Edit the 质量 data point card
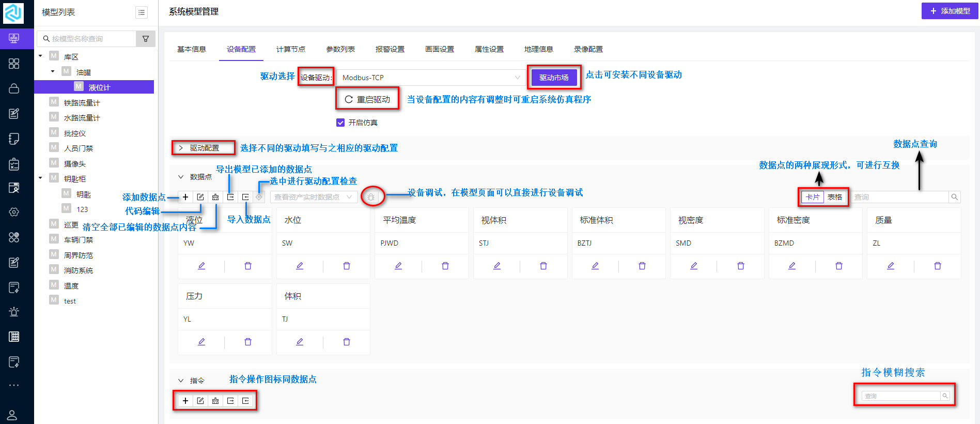This screenshot has width=980, height=424. [891, 266]
